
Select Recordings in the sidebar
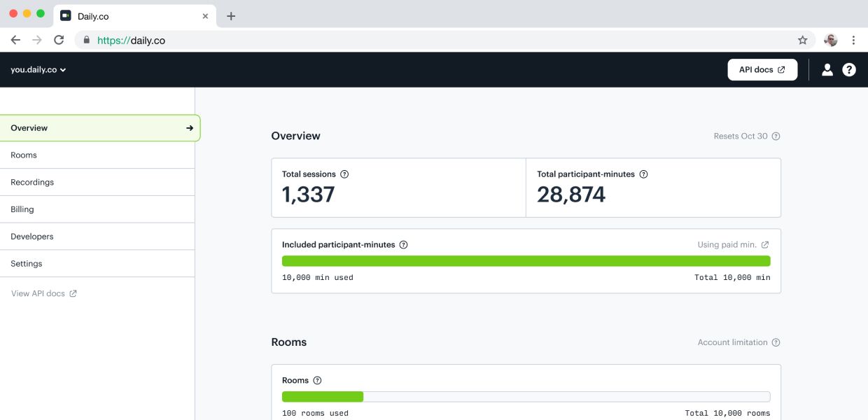tap(31, 182)
